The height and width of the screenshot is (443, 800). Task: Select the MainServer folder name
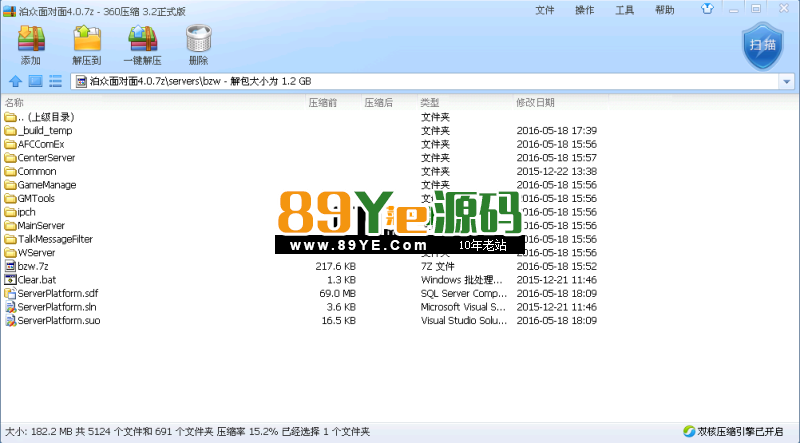point(41,226)
